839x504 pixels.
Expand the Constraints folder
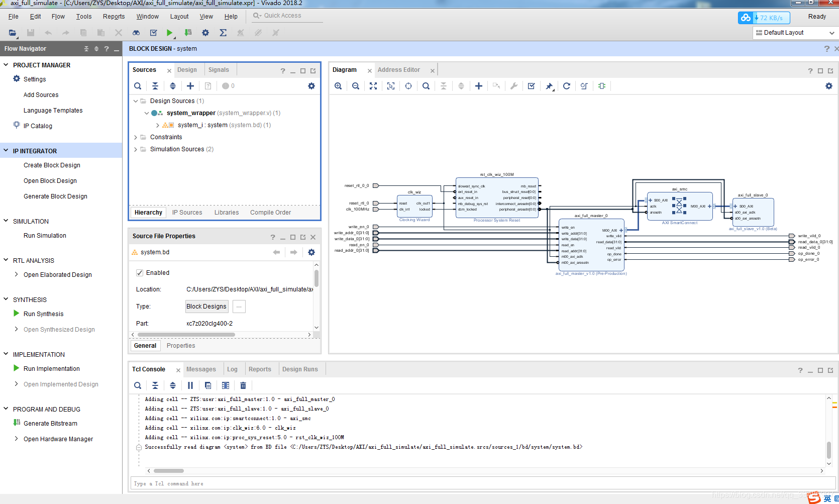(136, 137)
